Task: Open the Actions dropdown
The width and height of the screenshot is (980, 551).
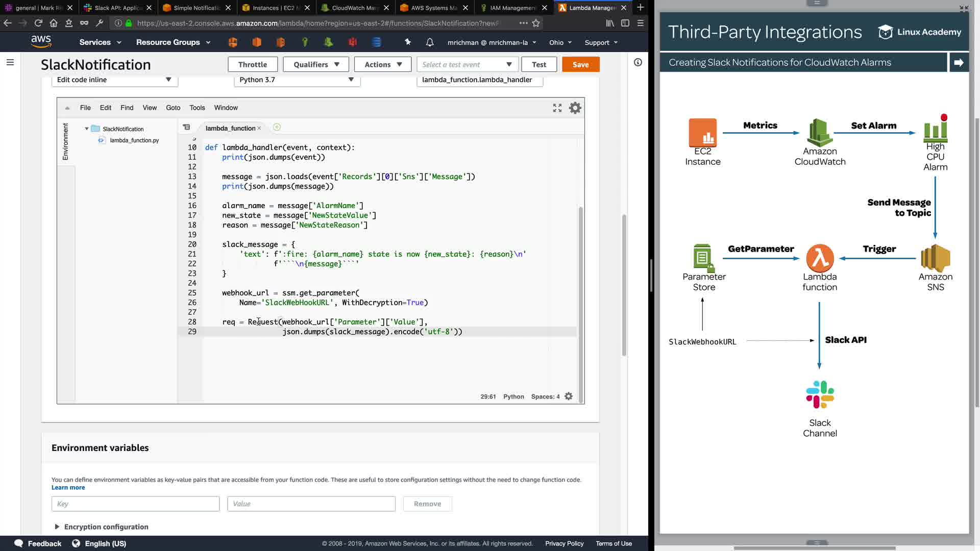Action: point(383,65)
